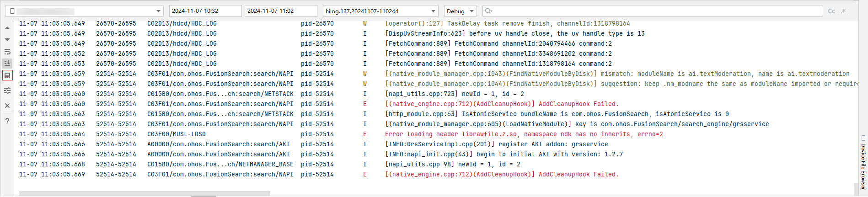
Task: Open the device selection dropdown
Action: [86, 11]
